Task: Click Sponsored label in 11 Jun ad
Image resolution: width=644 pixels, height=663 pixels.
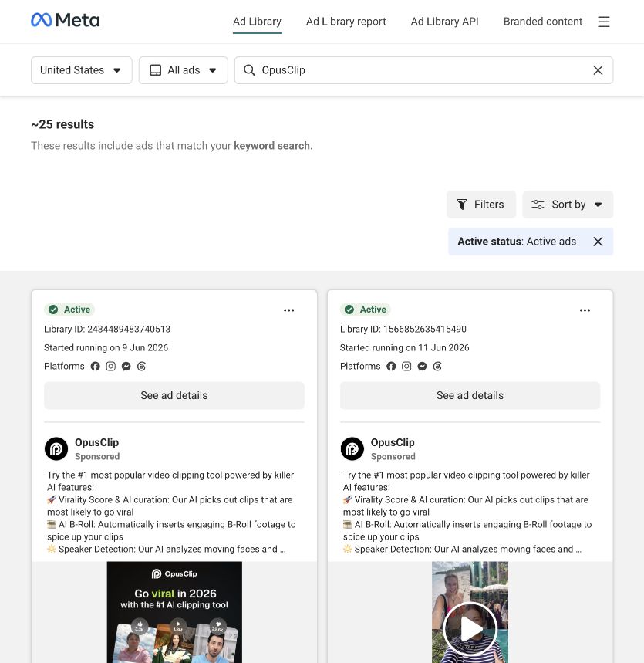Action: pyautogui.click(x=393, y=457)
